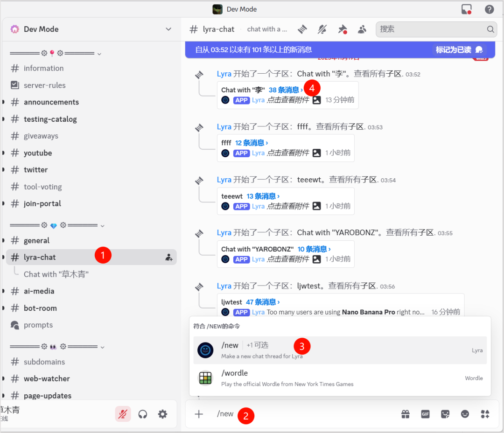Open pinned messages icon

click(342, 29)
